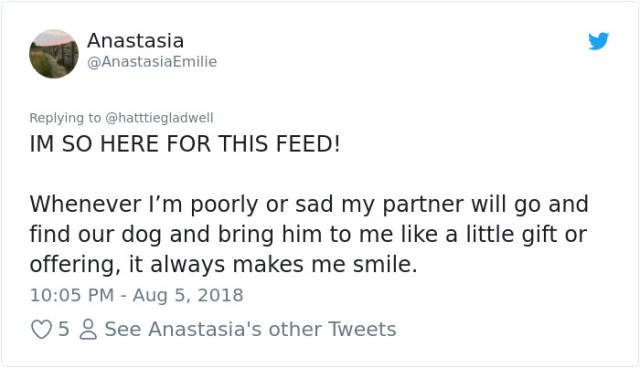640x368 pixels.
Task: Select the line 'IM SO HERE FOR THIS FEED!'
Action: tap(184, 144)
